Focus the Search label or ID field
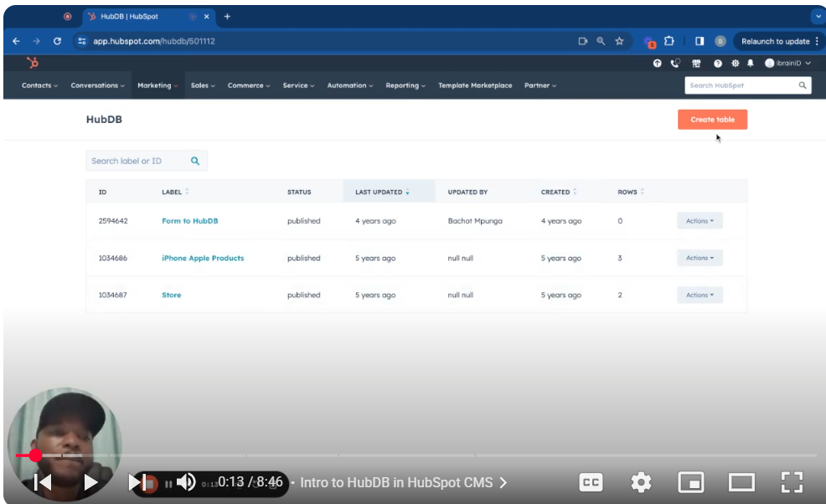Image resolution: width=826 pixels, height=504 pixels. click(x=147, y=161)
